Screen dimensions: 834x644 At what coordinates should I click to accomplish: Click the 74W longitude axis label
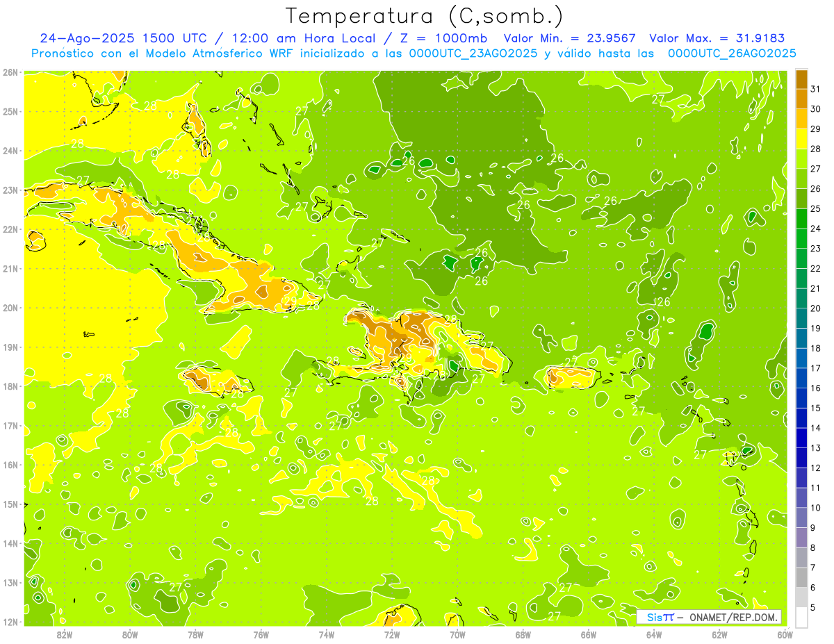pos(326,634)
